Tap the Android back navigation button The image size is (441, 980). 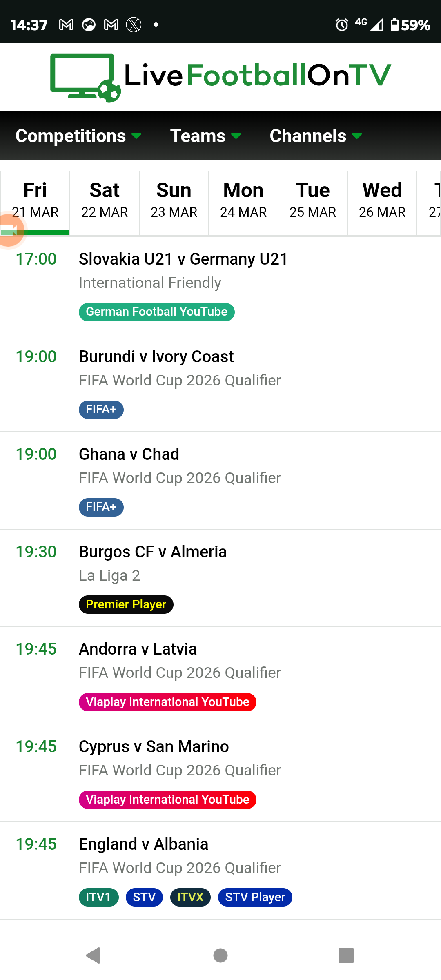tap(94, 955)
